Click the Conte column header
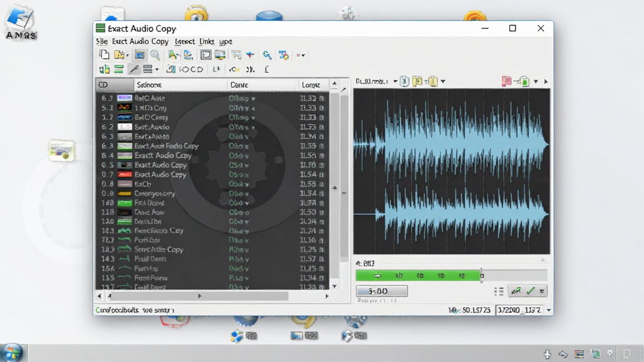Viewport: 644px width, 362px height. 262,85
